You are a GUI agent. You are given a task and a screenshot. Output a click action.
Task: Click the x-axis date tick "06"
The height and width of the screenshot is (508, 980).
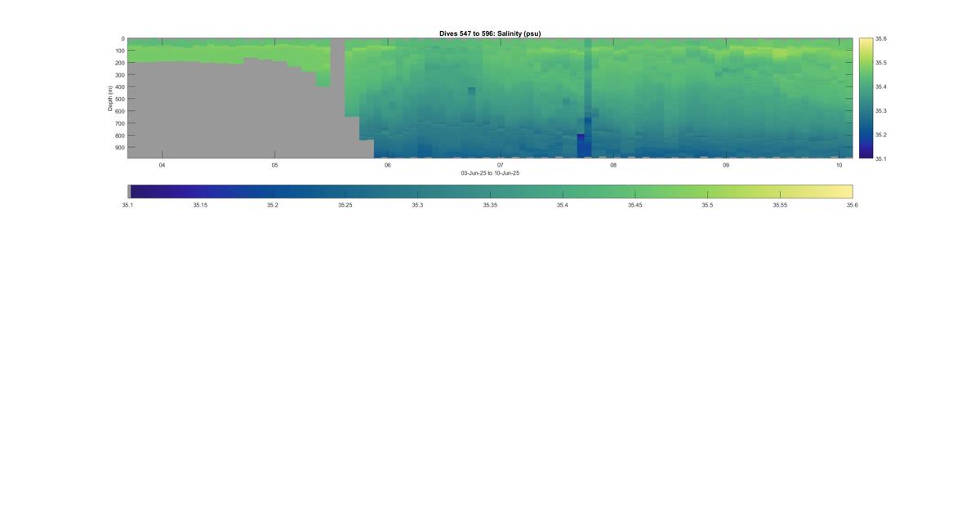[x=388, y=165]
